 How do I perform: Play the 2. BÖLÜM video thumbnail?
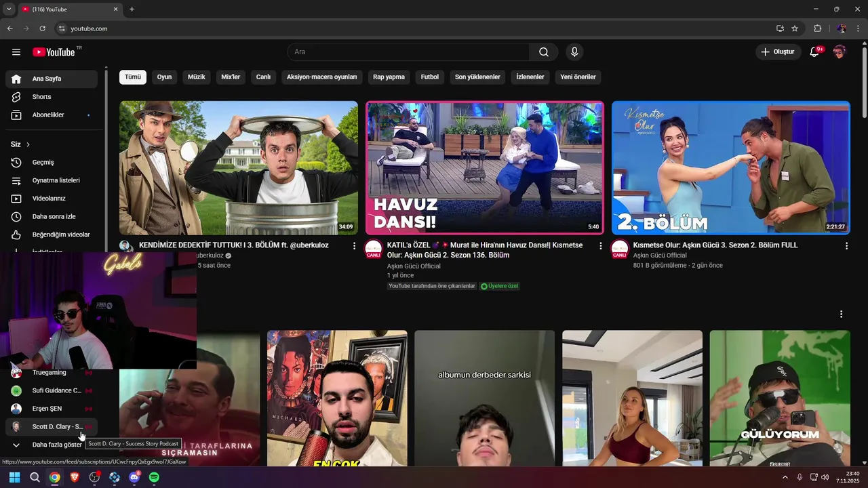731,167
